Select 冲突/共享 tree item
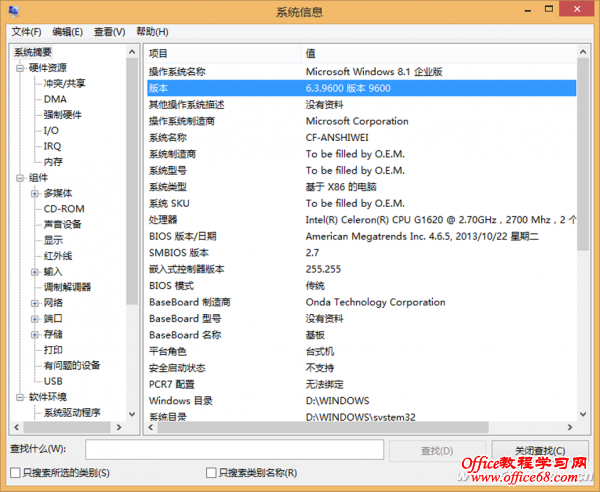The image size is (600, 492). tap(64, 83)
